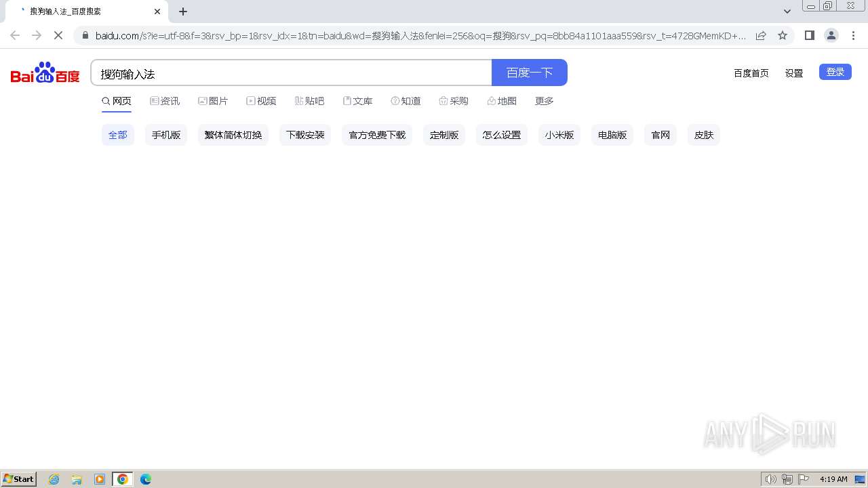This screenshot has height=488, width=868.
Task: Open the Action Center flag icon
Action: click(804, 479)
